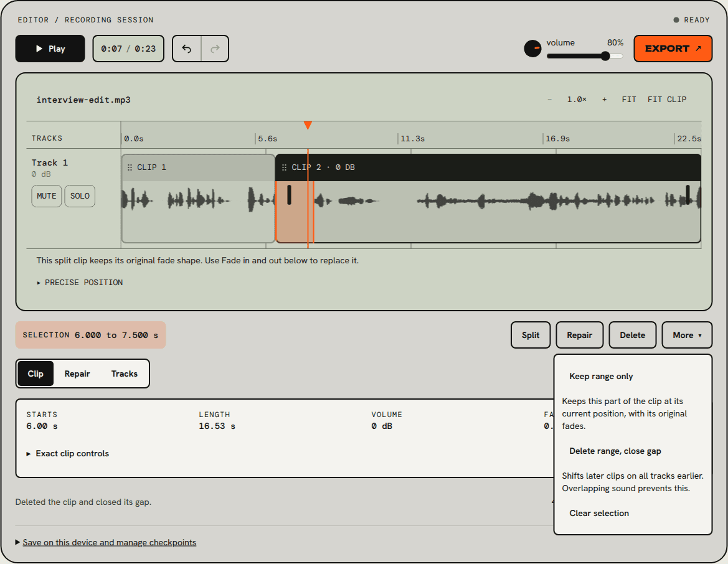The height and width of the screenshot is (564, 728).
Task: Click the undo arrow icon
Action: pyautogui.click(x=187, y=49)
